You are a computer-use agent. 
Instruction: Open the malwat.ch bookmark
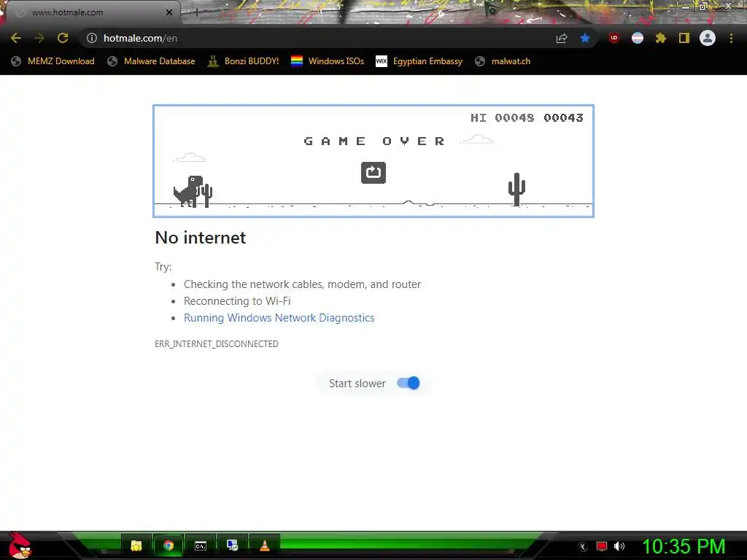coord(503,61)
